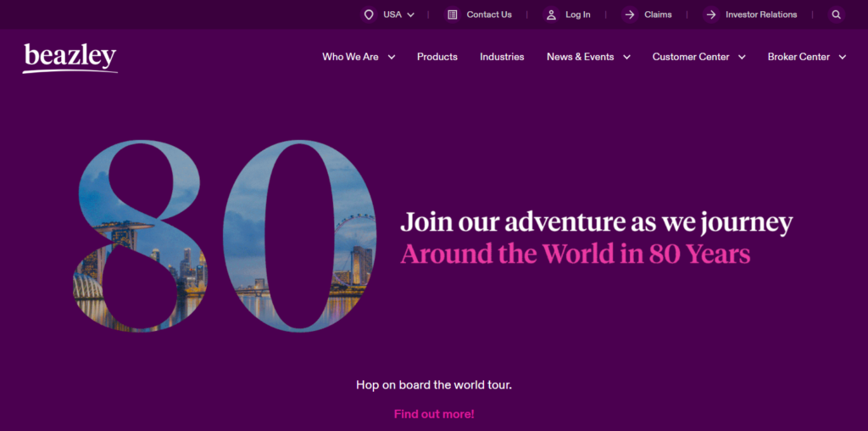This screenshot has height=431, width=868.
Task: Open the Investor Relations text link
Action: coord(761,15)
